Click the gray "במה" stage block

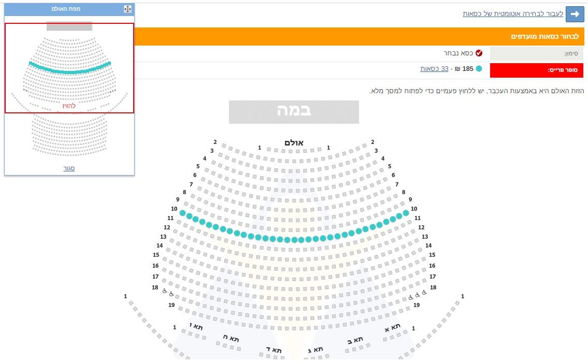tap(294, 112)
